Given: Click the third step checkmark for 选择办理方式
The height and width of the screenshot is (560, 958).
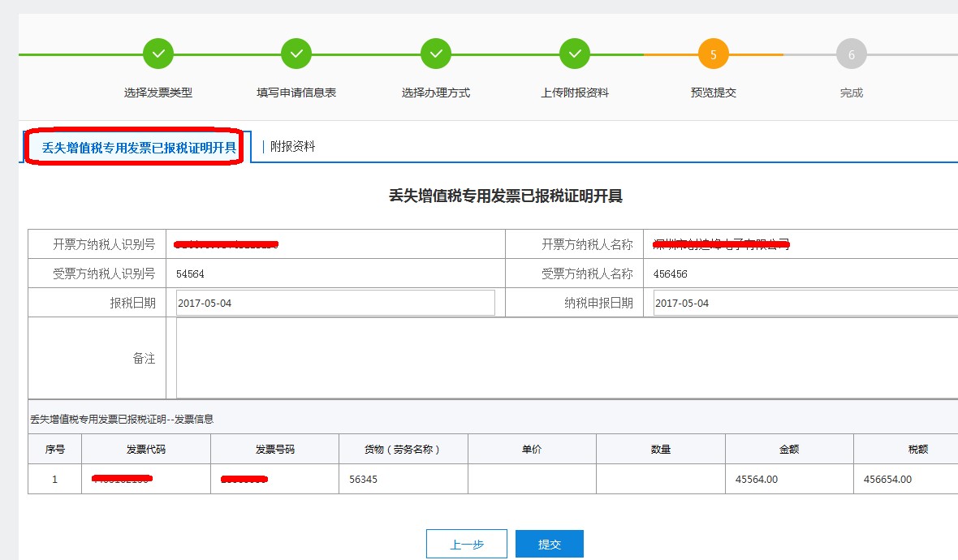Looking at the screenshot, I should click(436, 54).
